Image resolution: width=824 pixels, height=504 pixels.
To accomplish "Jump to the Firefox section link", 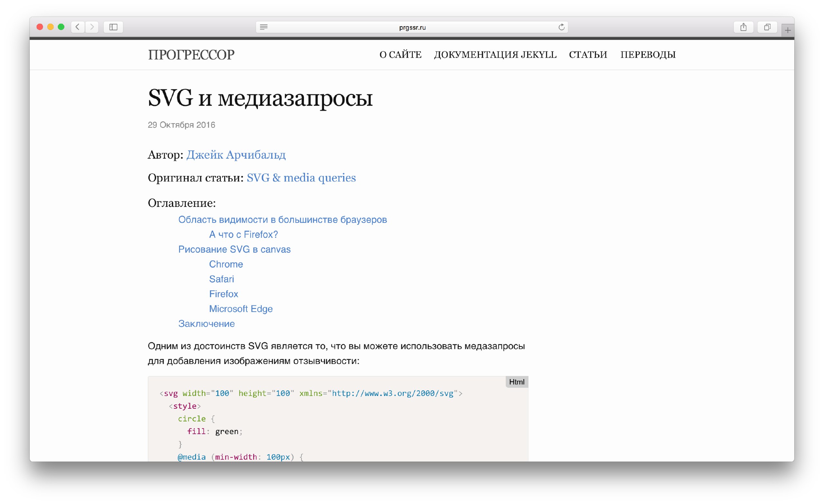I will 223,294.
